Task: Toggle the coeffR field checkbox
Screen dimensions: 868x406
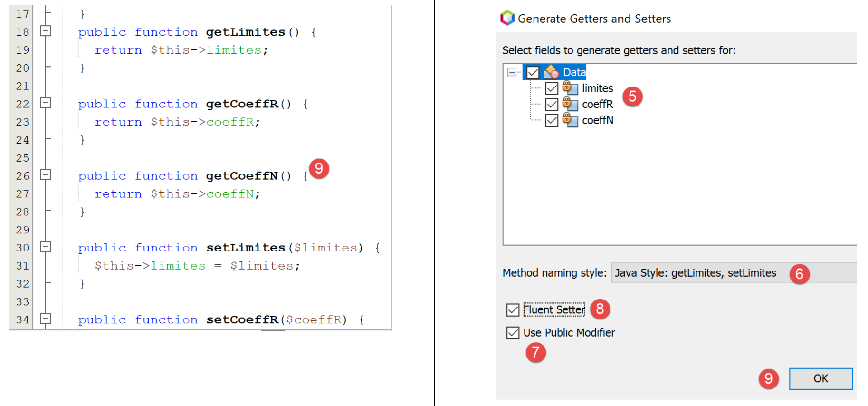Action: click(552, 105)
